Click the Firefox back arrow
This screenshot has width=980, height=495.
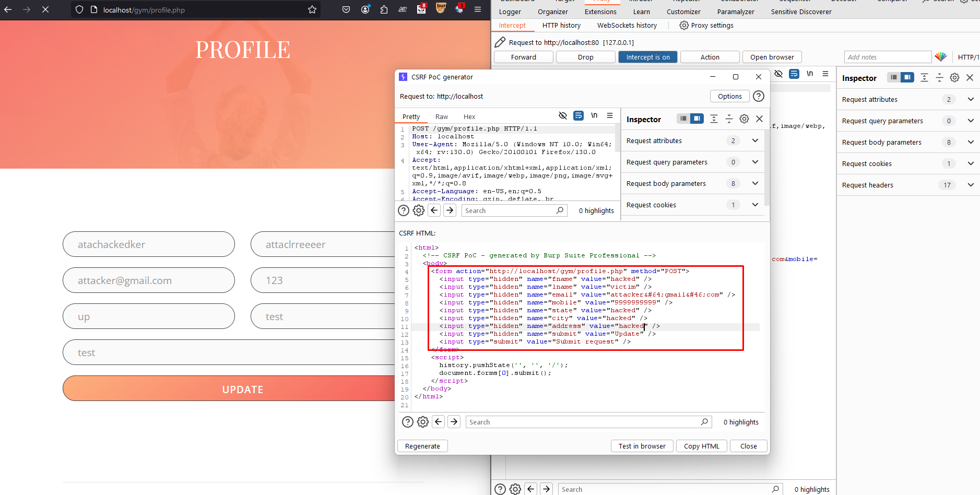8,9
